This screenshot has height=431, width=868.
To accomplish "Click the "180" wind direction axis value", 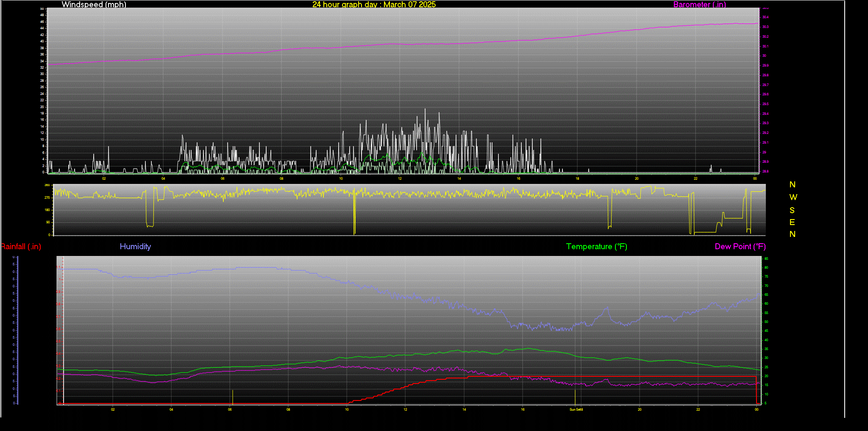I will [x=47, y=210].
